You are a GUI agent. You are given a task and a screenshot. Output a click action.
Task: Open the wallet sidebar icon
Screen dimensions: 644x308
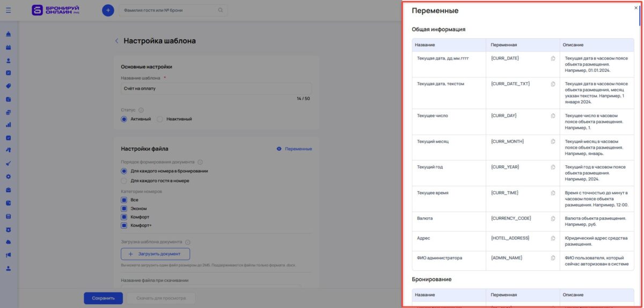click(9, 203)
